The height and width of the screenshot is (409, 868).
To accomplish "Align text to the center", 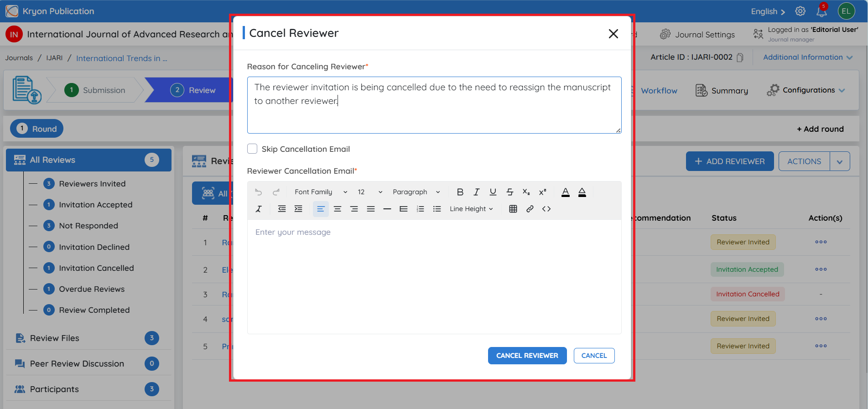I will (338, 209).
